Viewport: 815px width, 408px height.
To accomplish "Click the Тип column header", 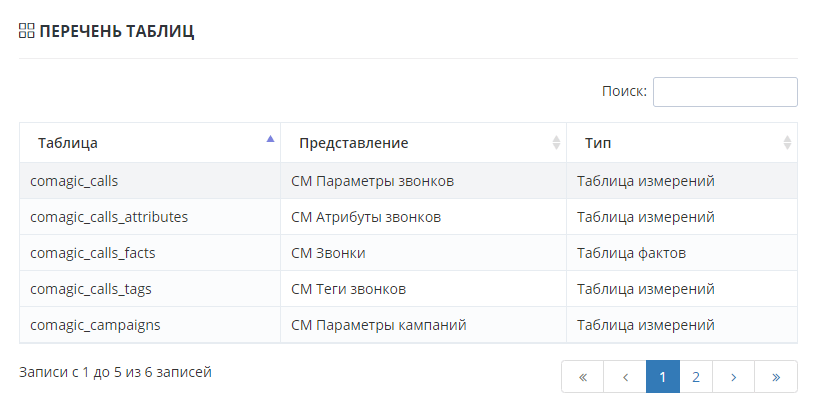I will click(x=598, y=143).
